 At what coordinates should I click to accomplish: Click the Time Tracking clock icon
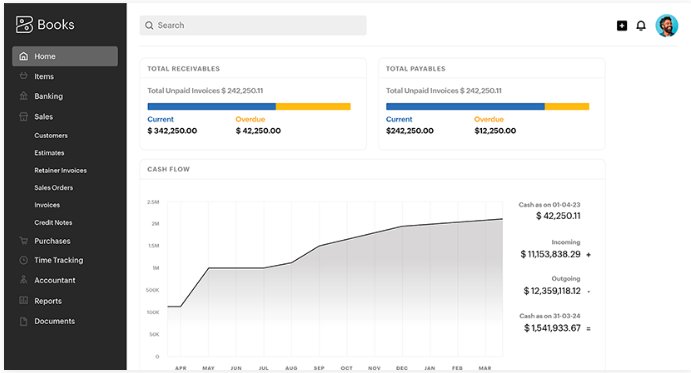point(24,260)
